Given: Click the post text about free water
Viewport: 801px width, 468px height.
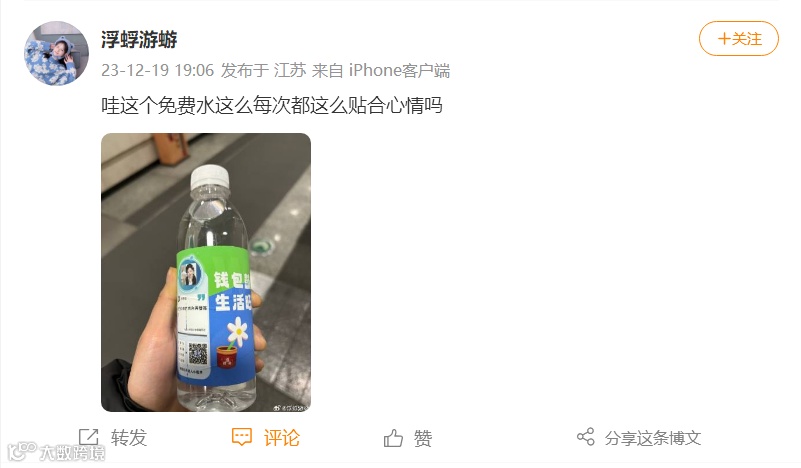Looking at the screenshot, I should (272, 106).
